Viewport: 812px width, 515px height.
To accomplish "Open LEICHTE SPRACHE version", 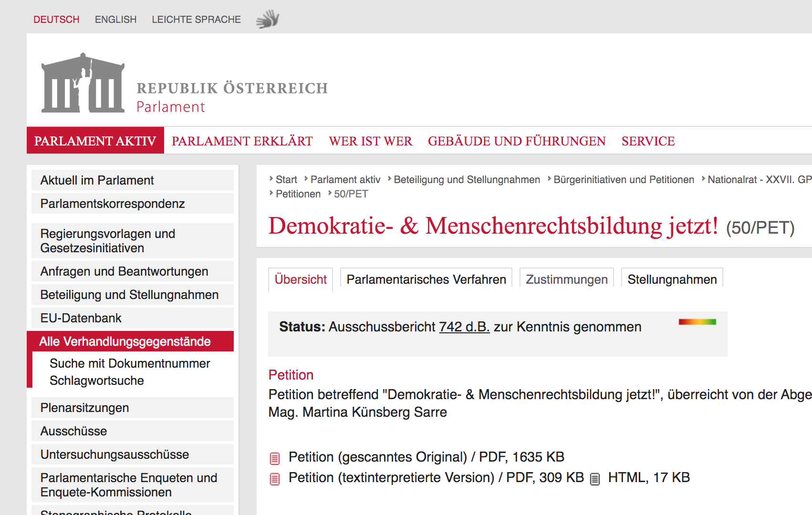I will click(196, 19).
